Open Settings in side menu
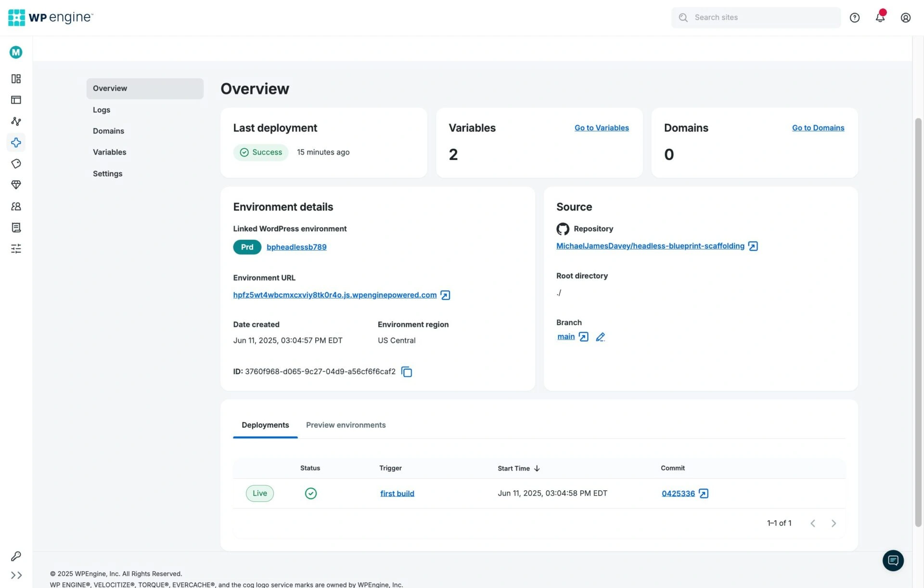924x588 pixels. (x=107, y=173)
